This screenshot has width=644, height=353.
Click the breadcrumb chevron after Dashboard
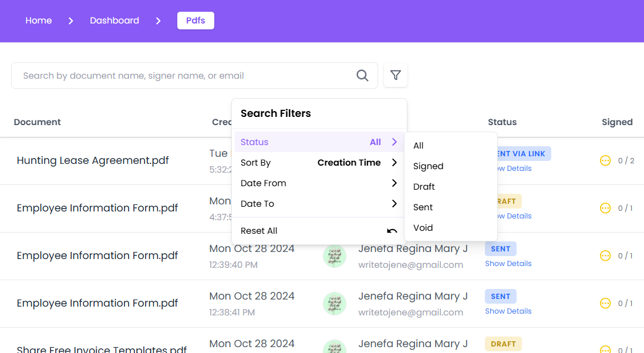click(x=158, y=21)
